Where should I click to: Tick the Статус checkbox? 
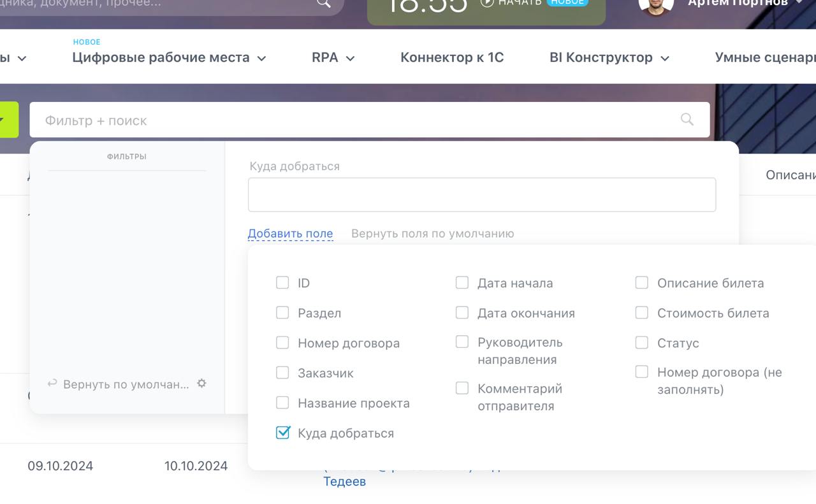click(x=642, y=343)
